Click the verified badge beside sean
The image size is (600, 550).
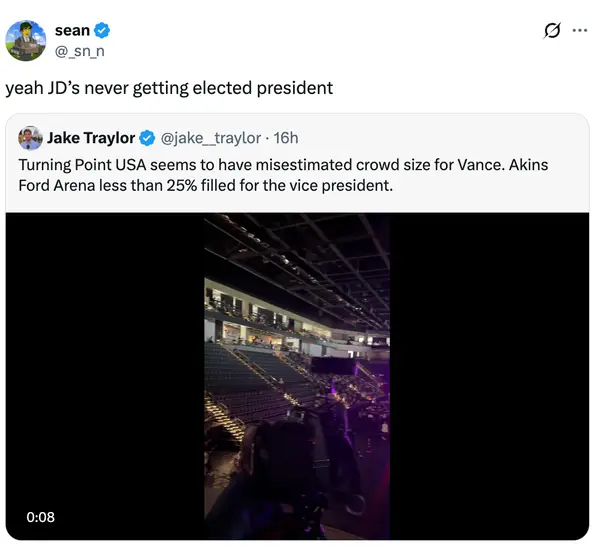102,31
